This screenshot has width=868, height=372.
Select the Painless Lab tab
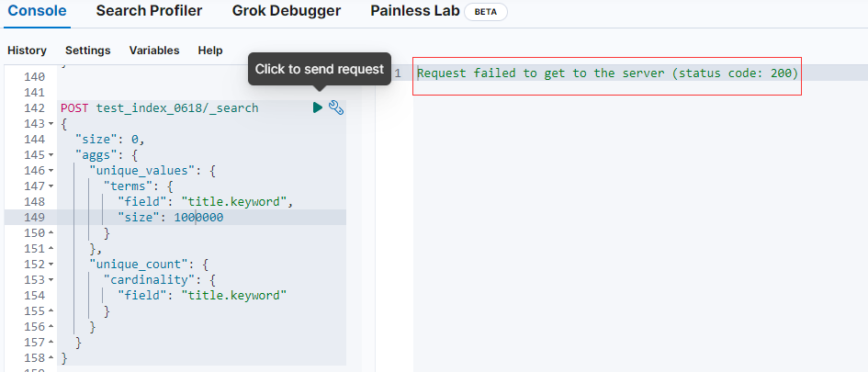coord(412,12)
